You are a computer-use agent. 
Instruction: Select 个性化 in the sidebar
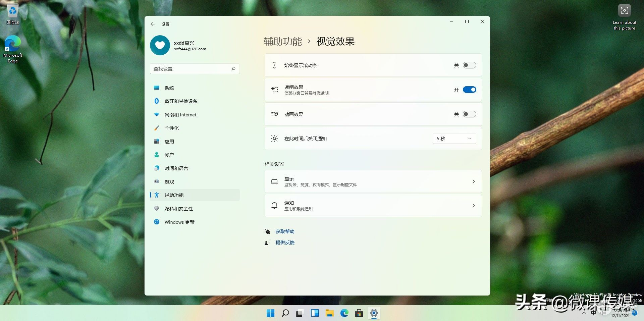pyautogui.click(x=172, y=128)
